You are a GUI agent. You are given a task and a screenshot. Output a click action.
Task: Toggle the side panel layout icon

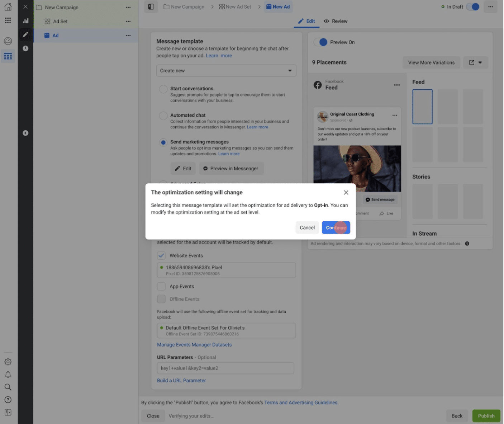coord(151,7)
